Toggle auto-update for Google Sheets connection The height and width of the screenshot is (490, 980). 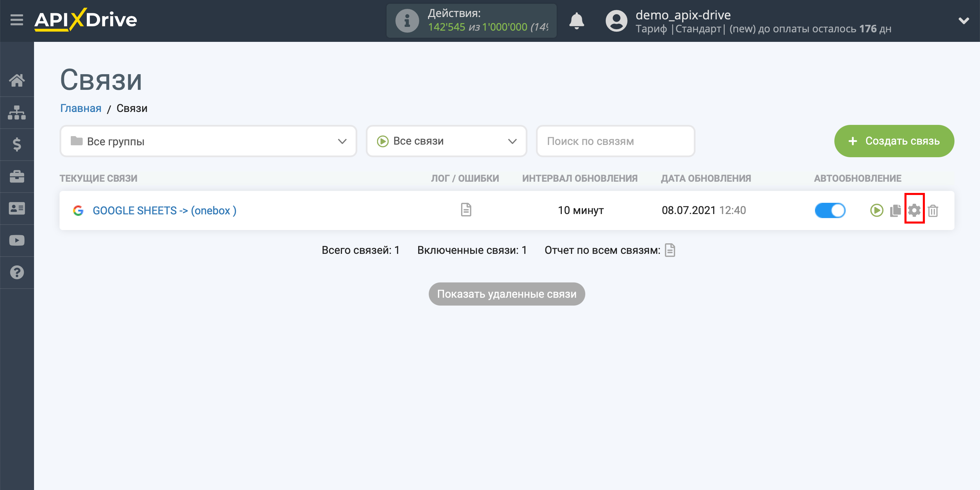[830, 210]
